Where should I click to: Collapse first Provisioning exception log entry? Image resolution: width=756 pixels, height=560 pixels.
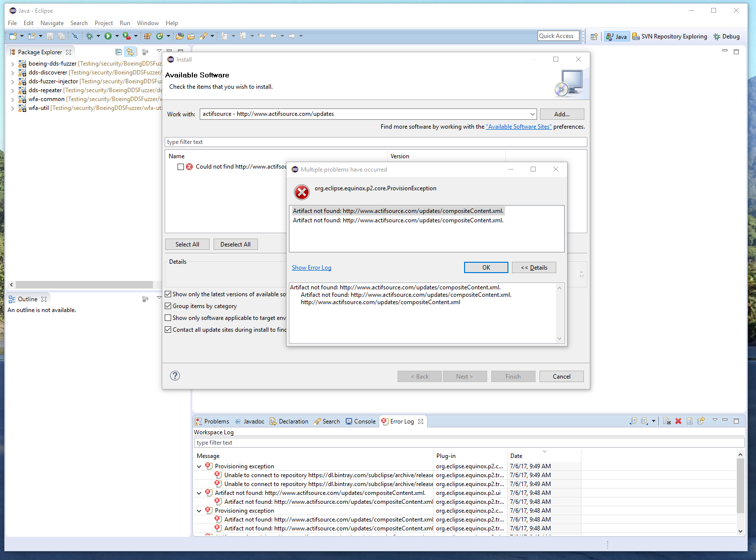[199, 466]
